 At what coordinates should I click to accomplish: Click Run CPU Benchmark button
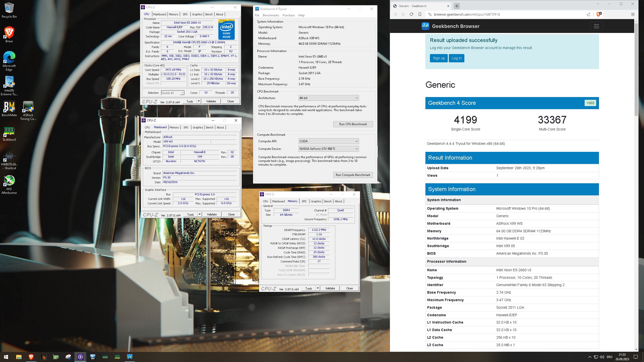pyautogui.click(x=353, y=124)
